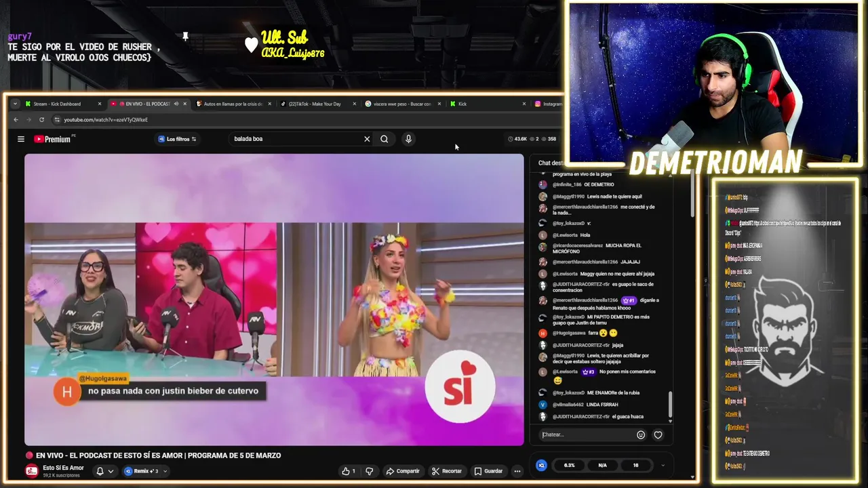Mute the audio icon on YouTube tab
The image size is (868, 488).
(176, 104)
